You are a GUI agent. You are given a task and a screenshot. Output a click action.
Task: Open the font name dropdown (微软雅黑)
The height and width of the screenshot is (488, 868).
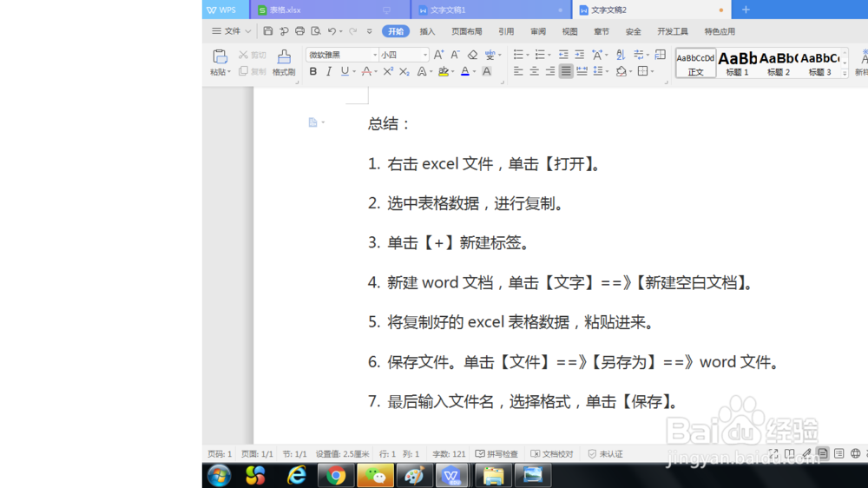tap(375, 55)
